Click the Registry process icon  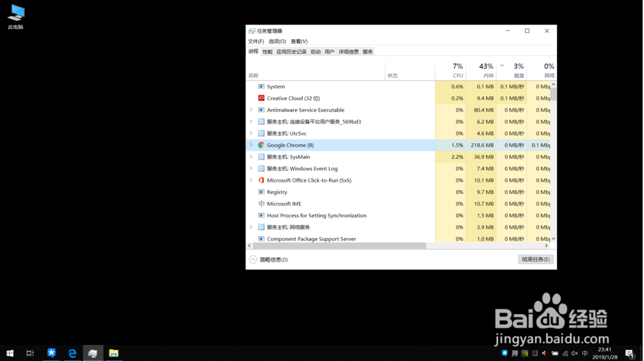[x=261, y=192]
